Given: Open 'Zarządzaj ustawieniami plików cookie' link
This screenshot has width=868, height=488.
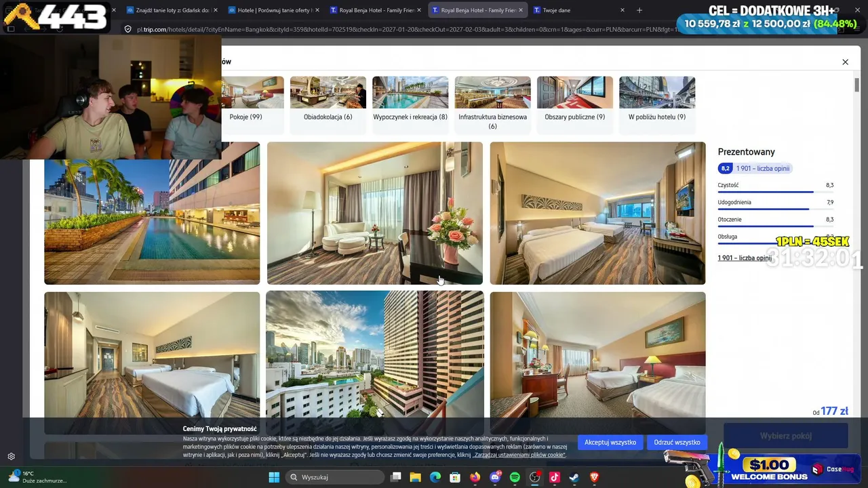Looking at the screenshot, I should (x=519, y=455).
